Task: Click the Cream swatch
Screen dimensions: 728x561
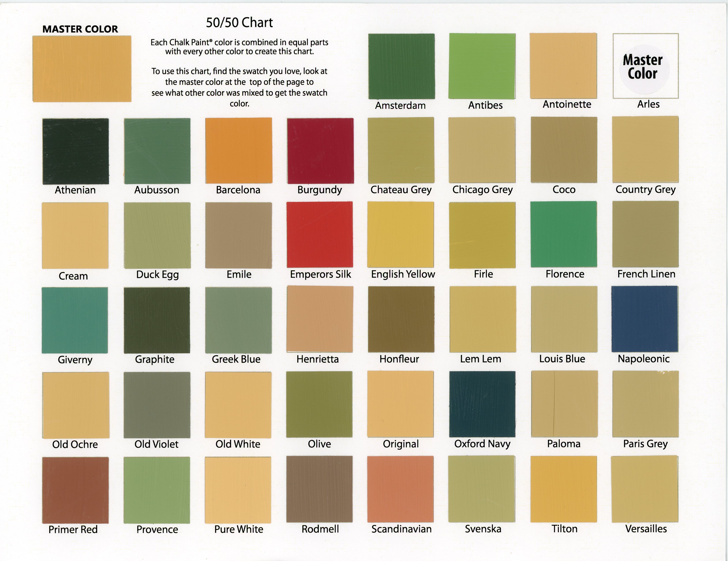Action: pos(75,235)
